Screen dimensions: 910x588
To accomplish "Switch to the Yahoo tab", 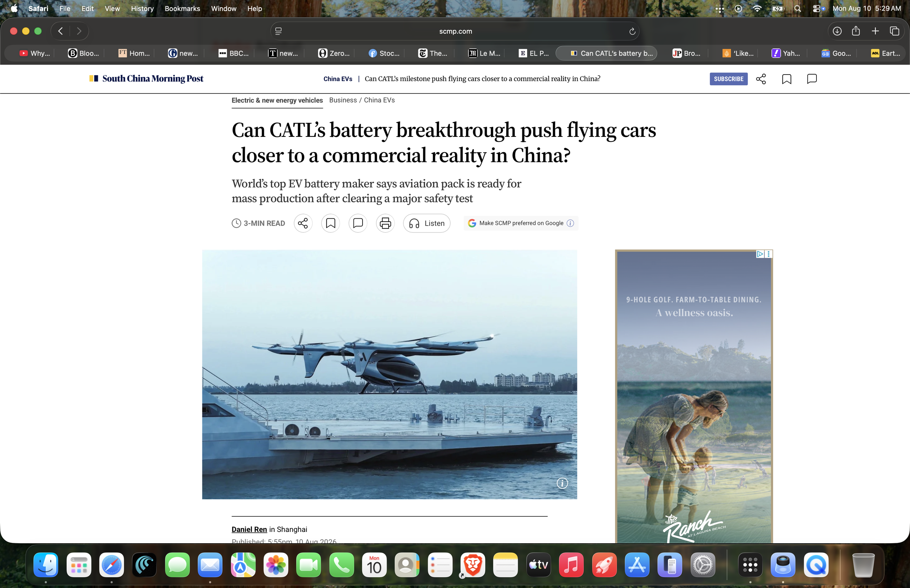I will tap(786, 53).
